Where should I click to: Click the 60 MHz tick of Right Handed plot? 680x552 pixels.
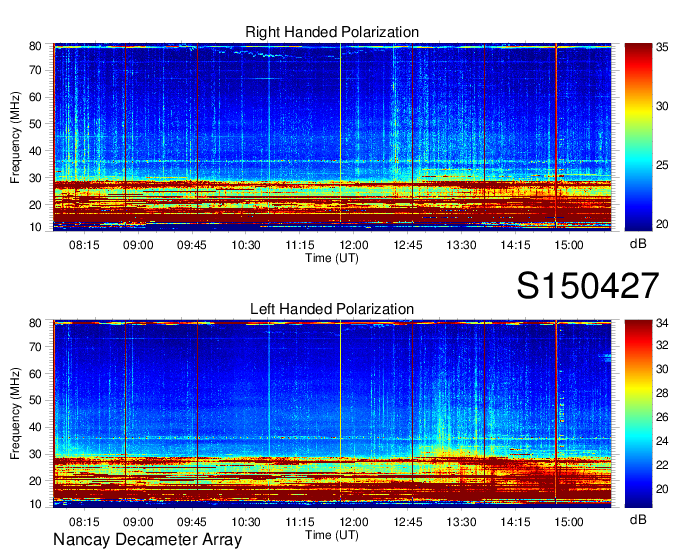point(35,97)
